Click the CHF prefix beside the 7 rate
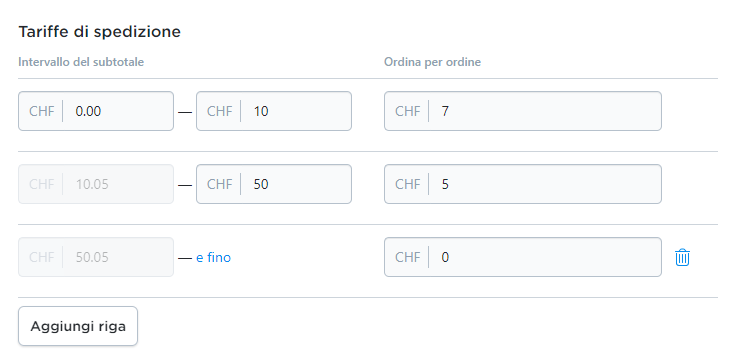Image resolution: width=736 pixels, height=364 pixels. tap(407, 111)
